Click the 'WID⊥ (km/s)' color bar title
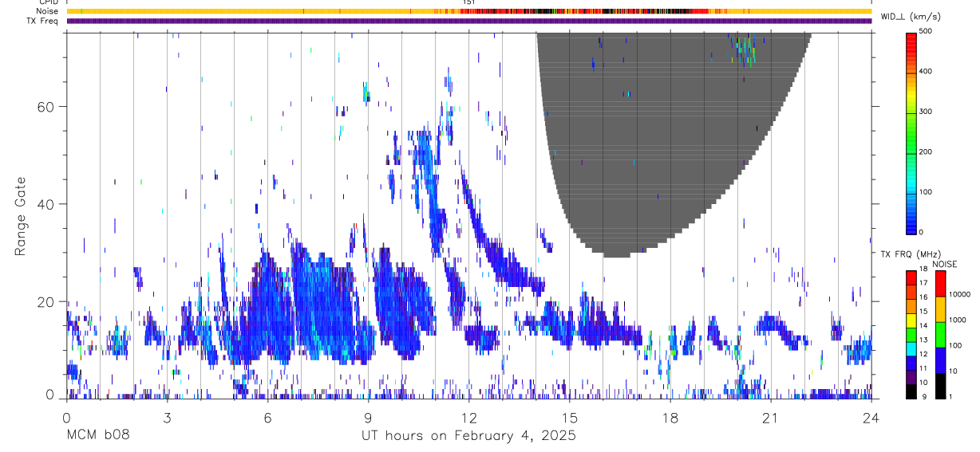This screenshot has width=980, height=452. click(x=912, y=17)
